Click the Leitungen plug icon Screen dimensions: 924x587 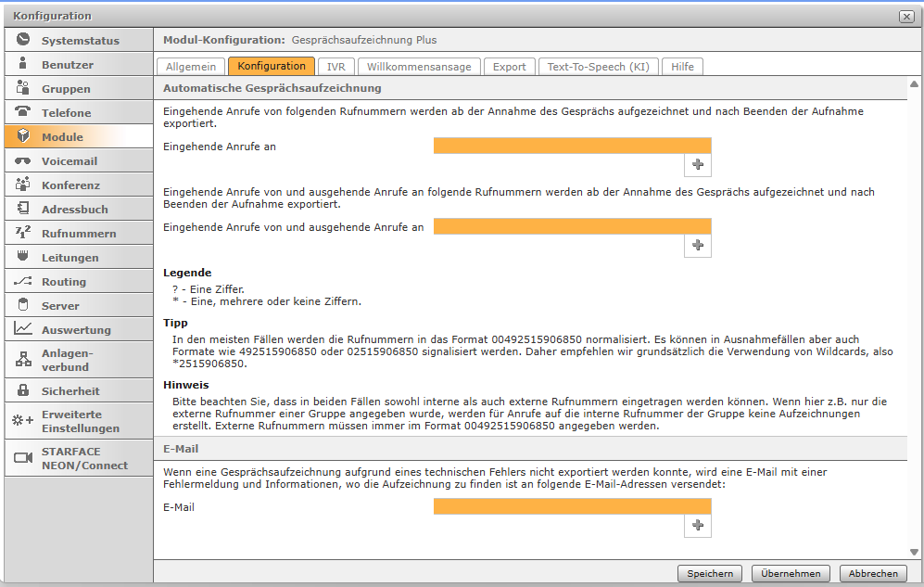tap(23, 257)
